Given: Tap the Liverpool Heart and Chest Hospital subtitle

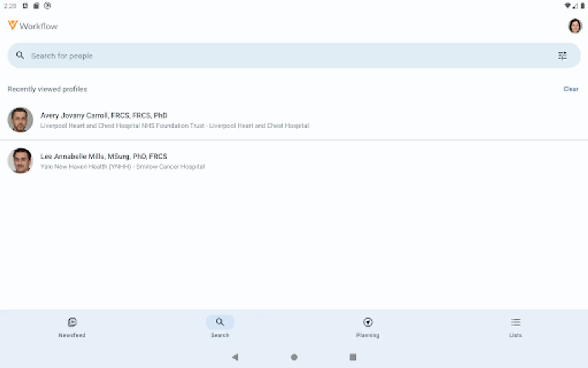Looking at the screenshot, I should click(x=175, y=126).
